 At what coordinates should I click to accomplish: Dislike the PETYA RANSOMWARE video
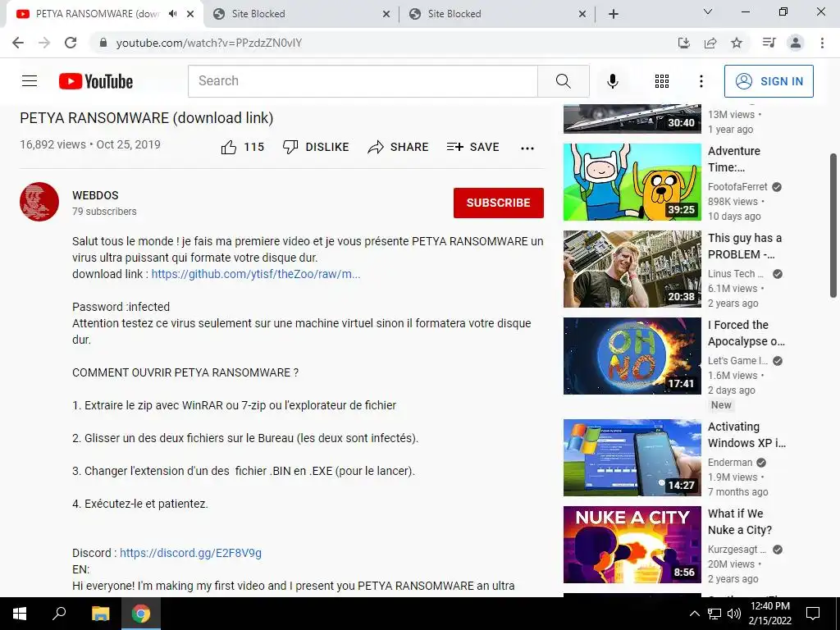point(316,147)
